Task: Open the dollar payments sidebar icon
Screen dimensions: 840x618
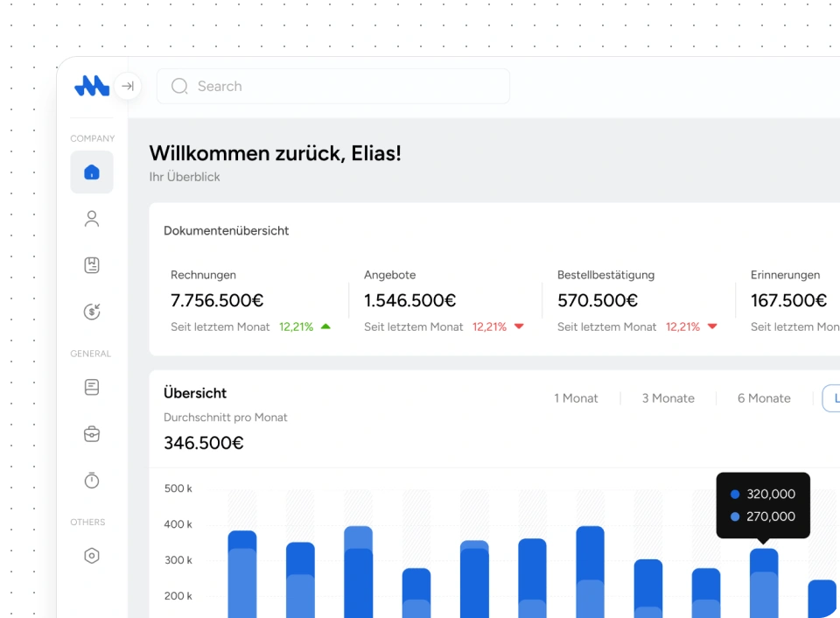Action: (x=92, y=312)
